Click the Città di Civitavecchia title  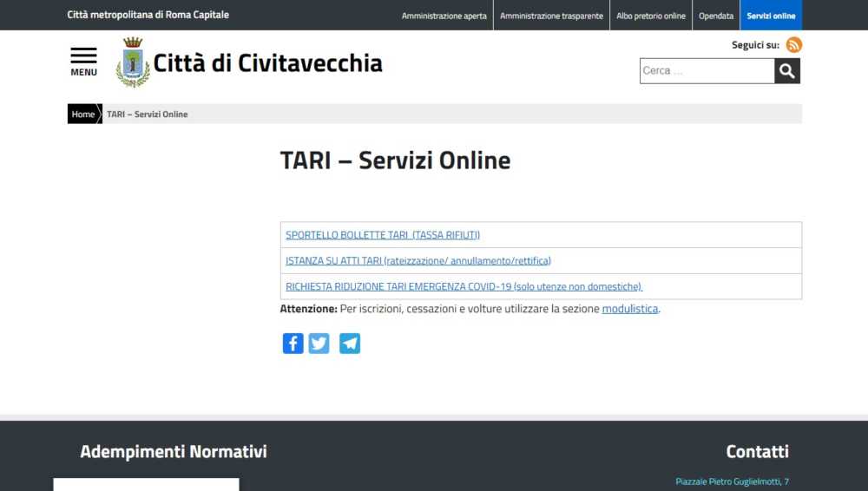268,63
